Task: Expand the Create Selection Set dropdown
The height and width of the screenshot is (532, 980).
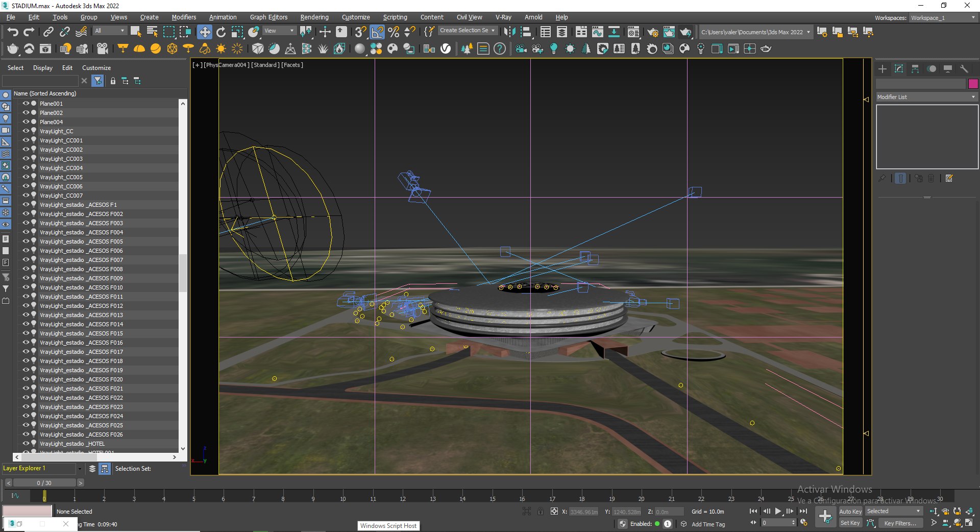Action: click(467, 31)
